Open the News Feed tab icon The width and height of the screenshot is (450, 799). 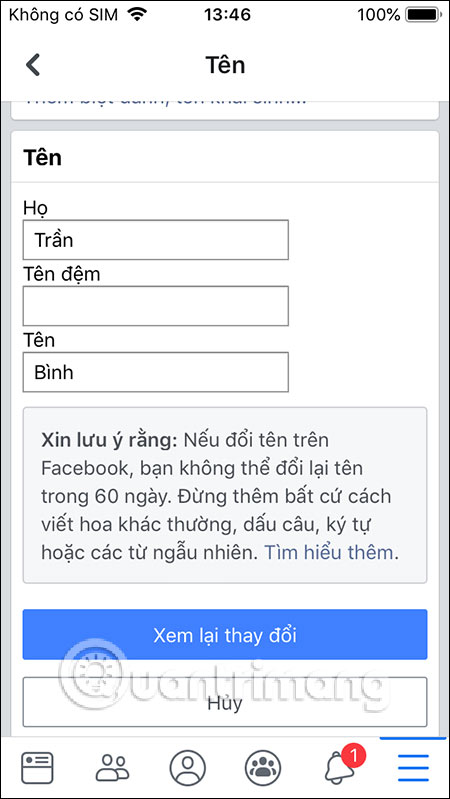pos(37,768)
